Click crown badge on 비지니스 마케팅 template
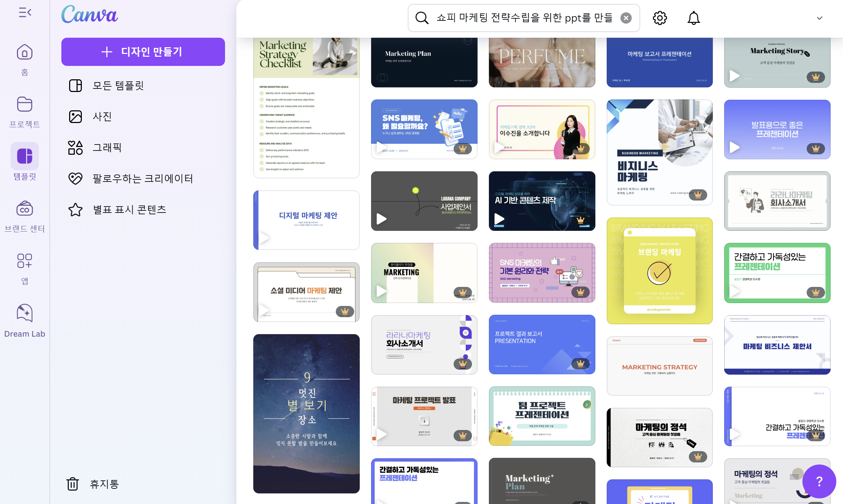843x504 pixels. [698, 195]
